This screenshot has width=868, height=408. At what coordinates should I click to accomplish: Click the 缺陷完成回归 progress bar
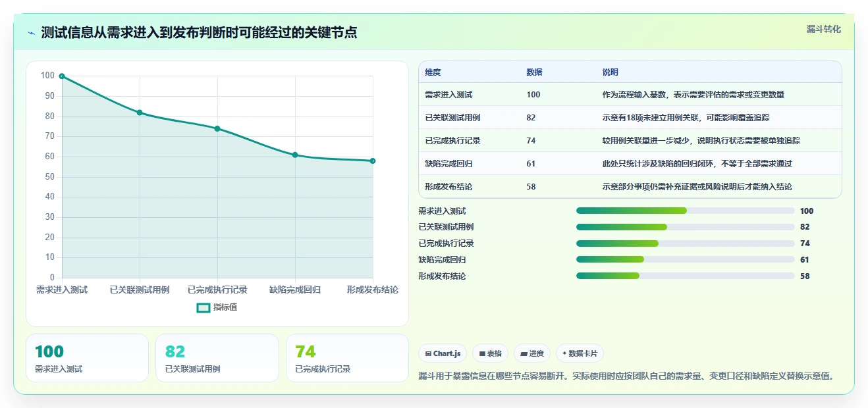pyautogui.click(x=685, y=260)
